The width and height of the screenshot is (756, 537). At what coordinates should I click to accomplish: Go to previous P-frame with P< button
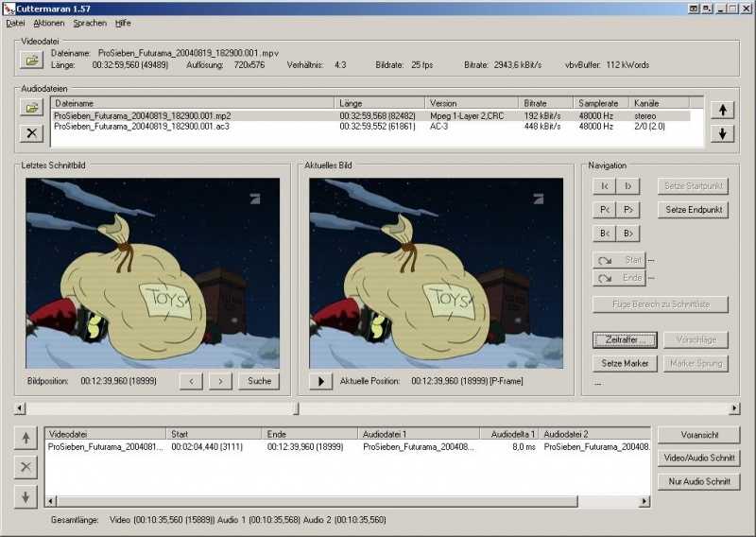pos(603,210)
